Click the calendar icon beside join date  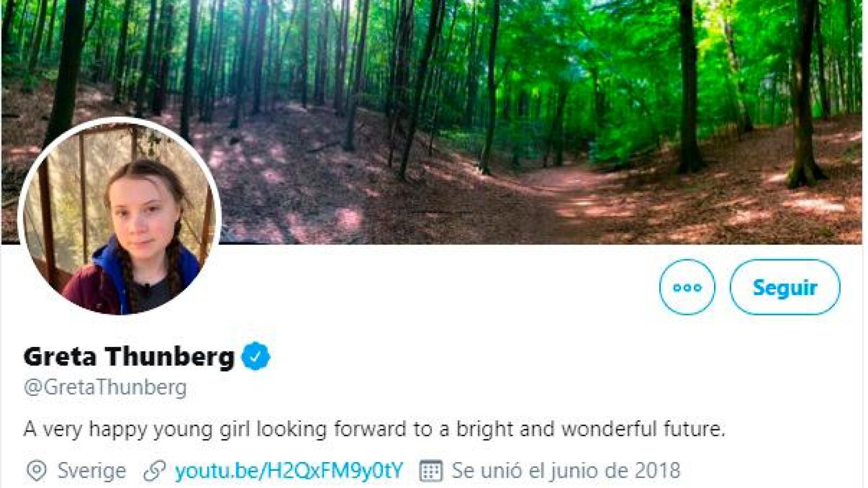pos(431,471)
